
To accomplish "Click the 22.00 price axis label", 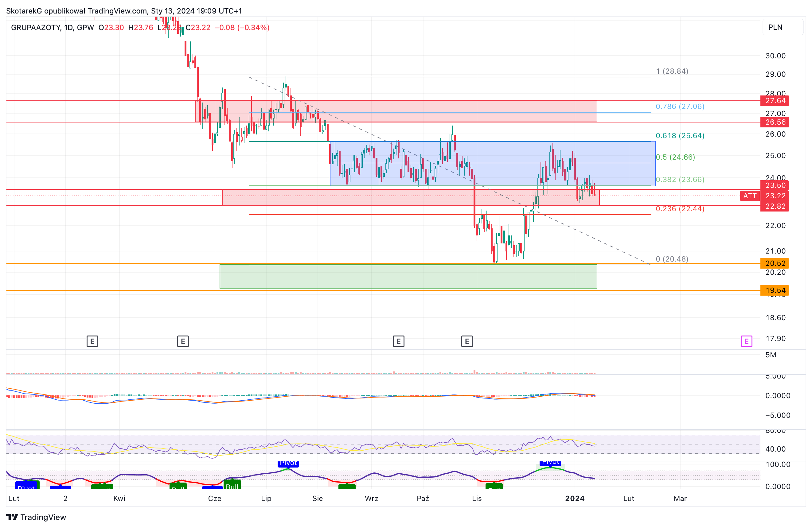I will point(775,225).
